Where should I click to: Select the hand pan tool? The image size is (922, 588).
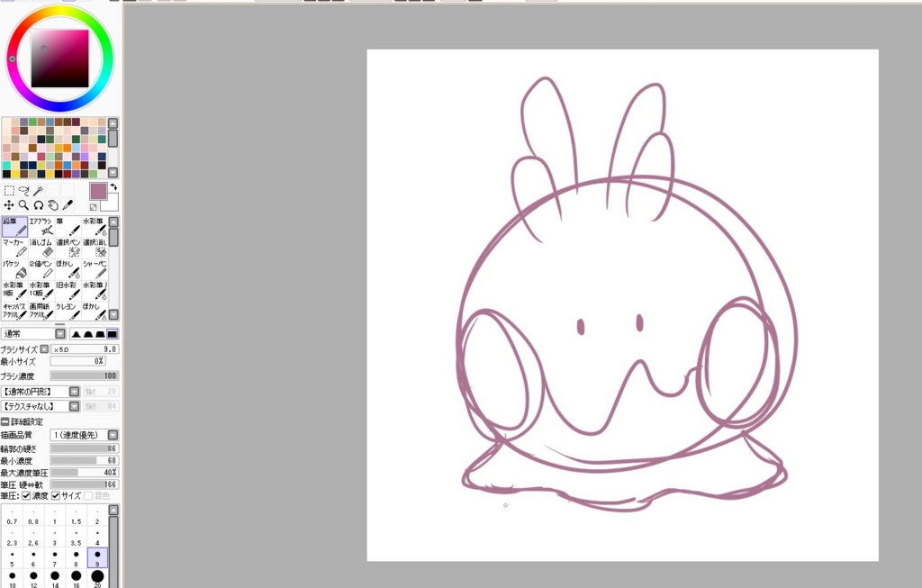[x=53, y=204]
